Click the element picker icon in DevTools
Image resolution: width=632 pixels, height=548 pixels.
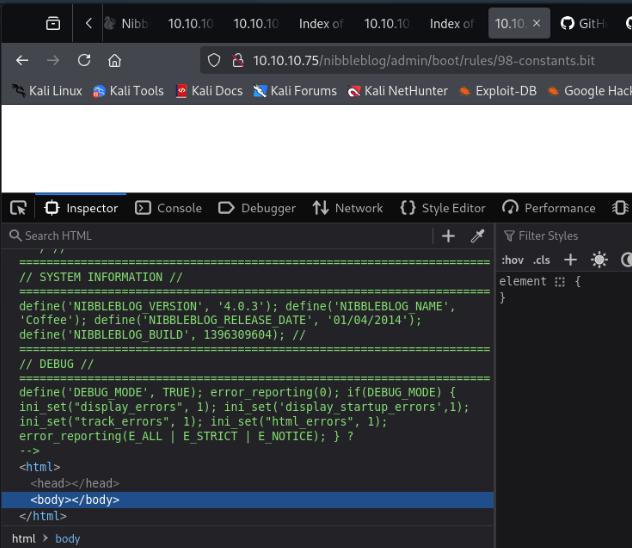(x=18, y=208)
